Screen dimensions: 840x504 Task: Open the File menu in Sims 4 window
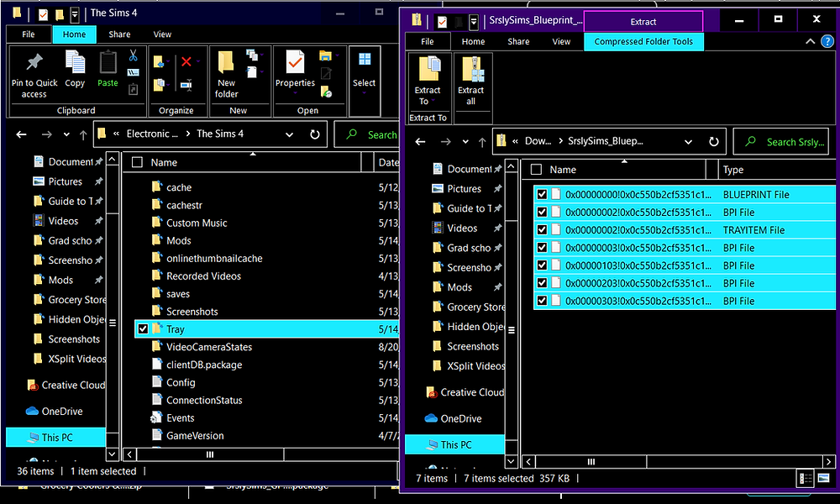coord(29,34)
